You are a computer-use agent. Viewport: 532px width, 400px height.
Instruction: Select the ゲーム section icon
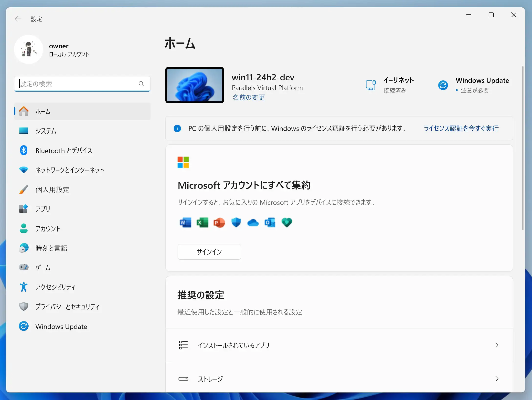(23, 267)
